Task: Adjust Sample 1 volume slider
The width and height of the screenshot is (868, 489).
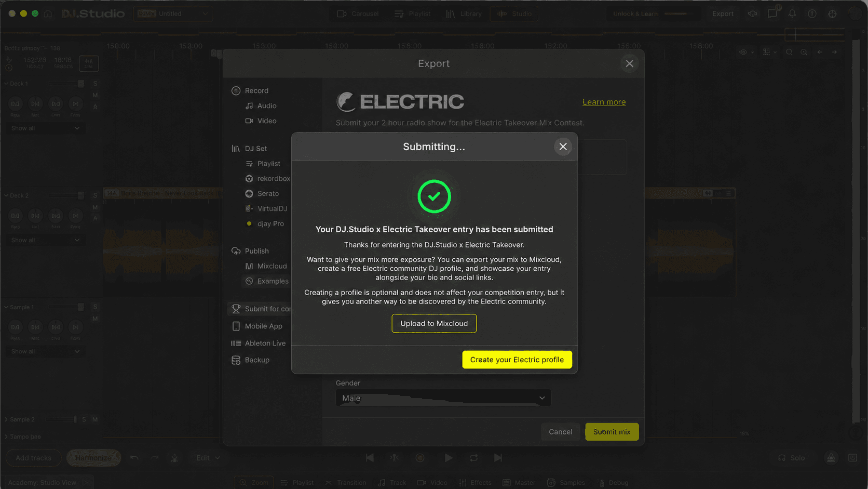Action: [66, 307]
